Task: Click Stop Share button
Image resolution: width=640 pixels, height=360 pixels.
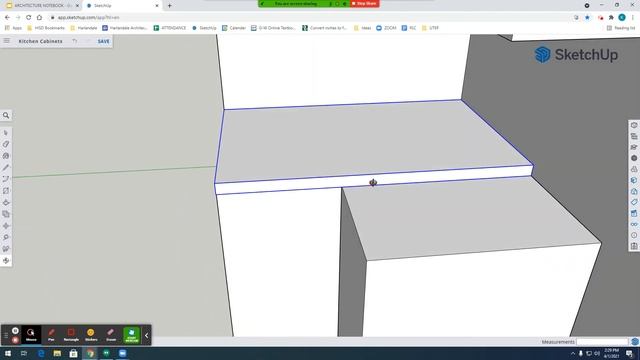Action: coord(364,3)
